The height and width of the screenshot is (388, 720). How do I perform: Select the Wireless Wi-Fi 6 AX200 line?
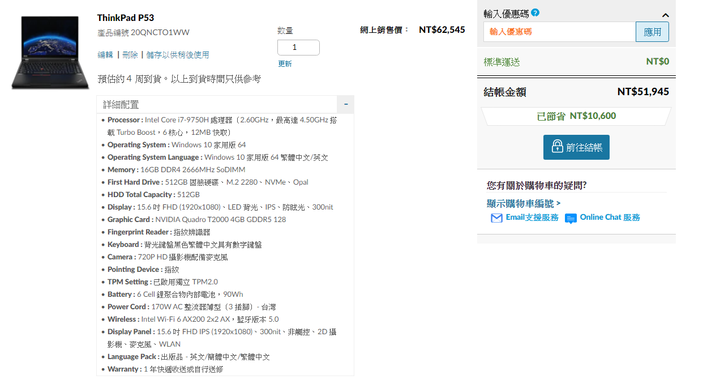193,319
